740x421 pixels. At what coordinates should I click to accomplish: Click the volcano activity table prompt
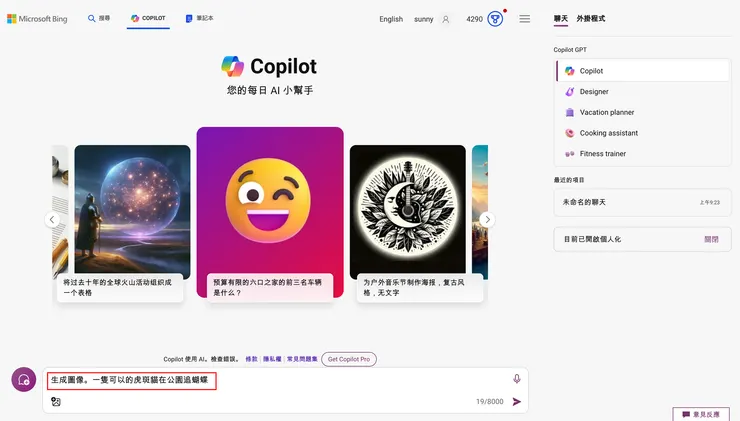pyautogui.click(x=120, y=287)
